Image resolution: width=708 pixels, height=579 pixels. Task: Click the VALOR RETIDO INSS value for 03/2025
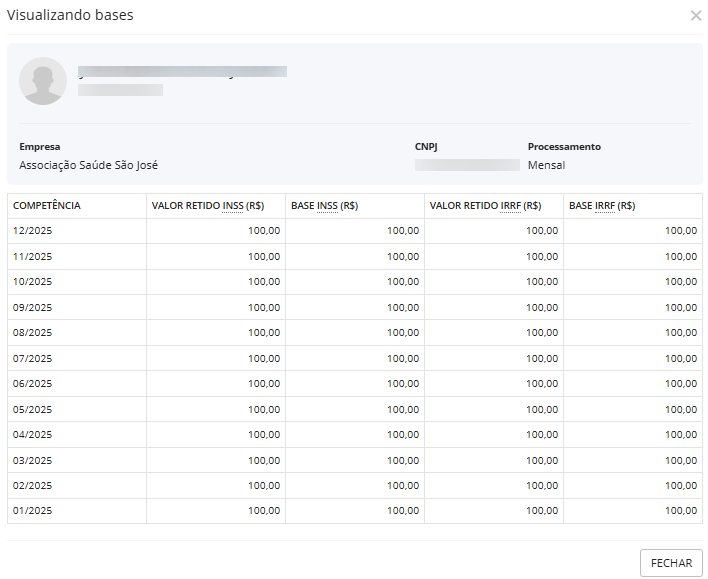pyautogui.click(x=264, y=460)
